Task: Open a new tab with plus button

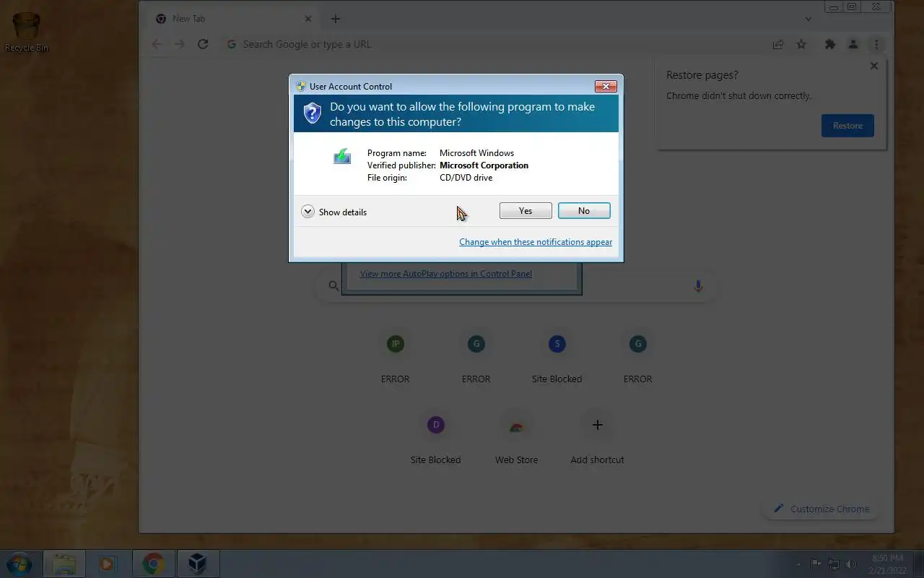Action: 336,19
